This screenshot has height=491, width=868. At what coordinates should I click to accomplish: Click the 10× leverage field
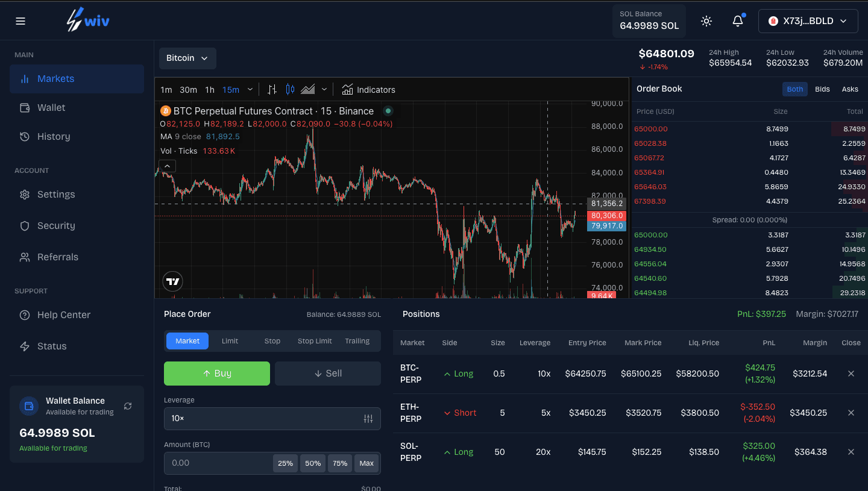point(272,419)
